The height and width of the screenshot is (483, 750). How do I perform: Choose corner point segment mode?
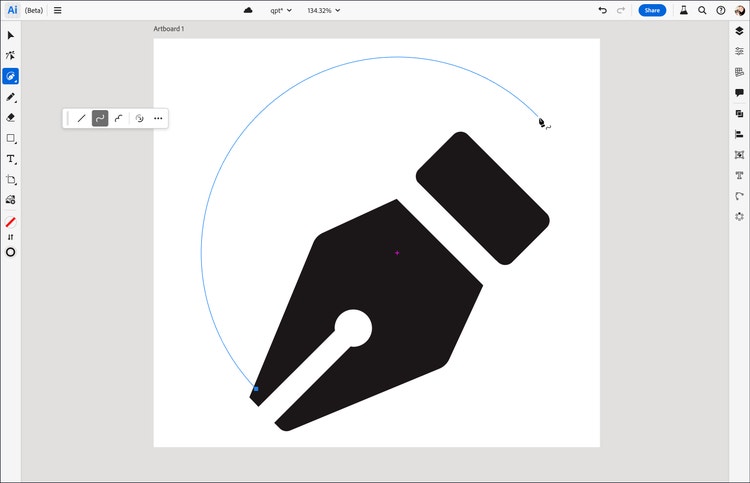(x=119, y=118)
